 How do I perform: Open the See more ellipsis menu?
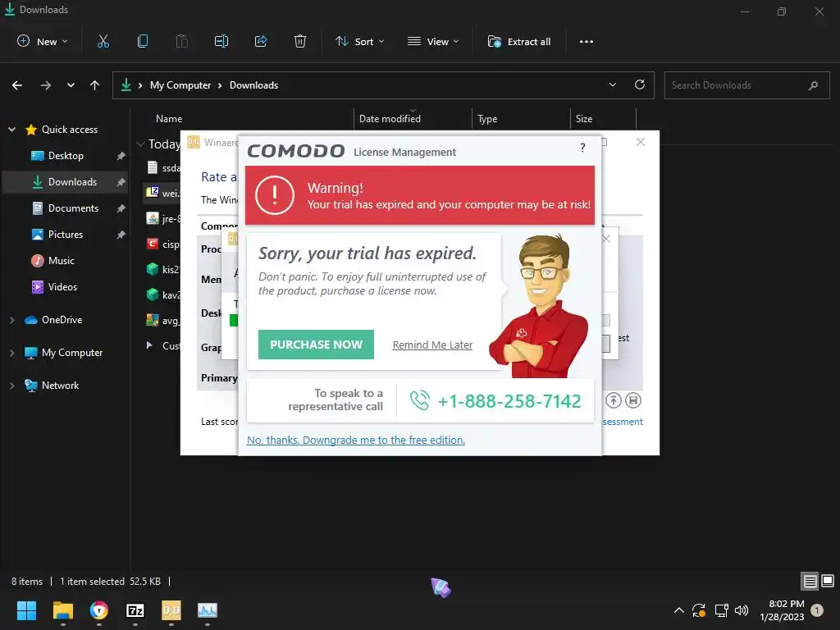point(586,41)
